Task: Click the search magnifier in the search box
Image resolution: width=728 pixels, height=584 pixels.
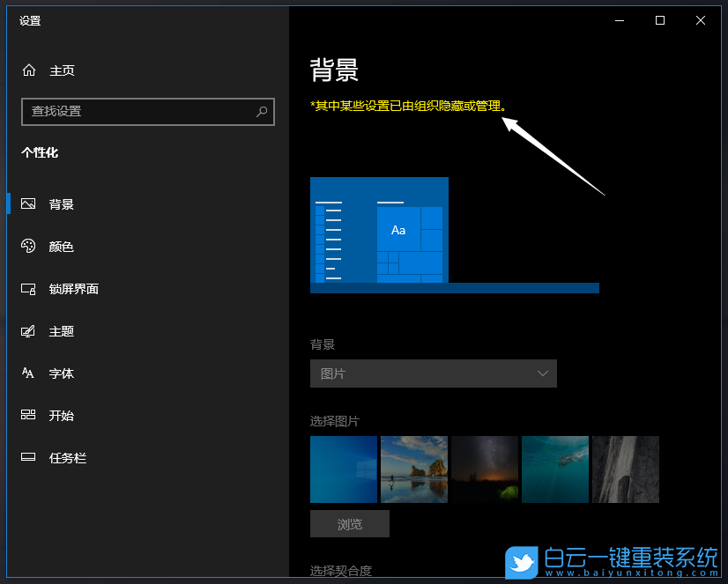Action: [262, 112]
